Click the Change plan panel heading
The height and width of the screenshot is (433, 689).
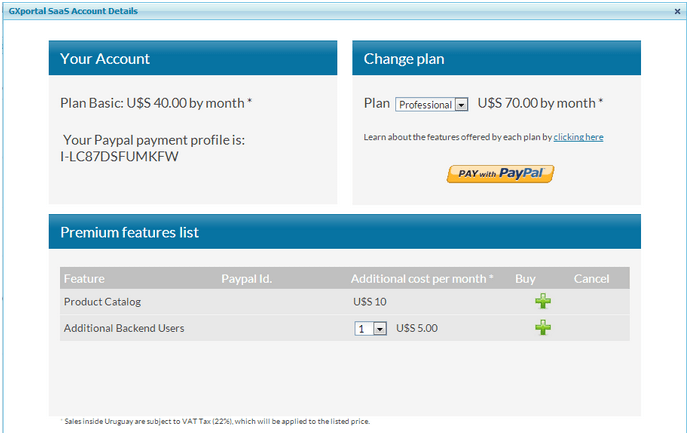404,59
